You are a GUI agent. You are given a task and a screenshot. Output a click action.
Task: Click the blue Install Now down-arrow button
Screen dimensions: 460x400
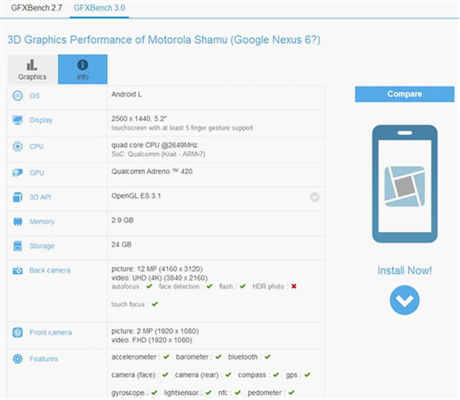click(405, 300)
